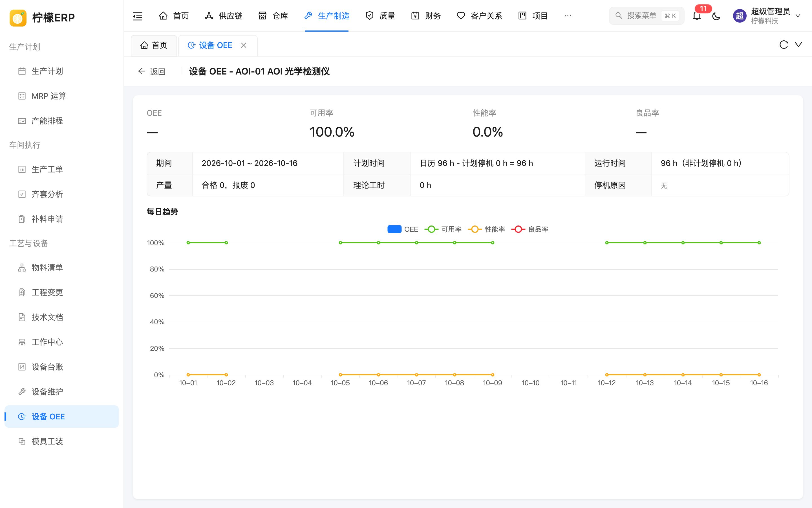Viewport: 812px width, 508px height.
Task: Open 模具工装 in the sidebar
Action: coord(62,441)
